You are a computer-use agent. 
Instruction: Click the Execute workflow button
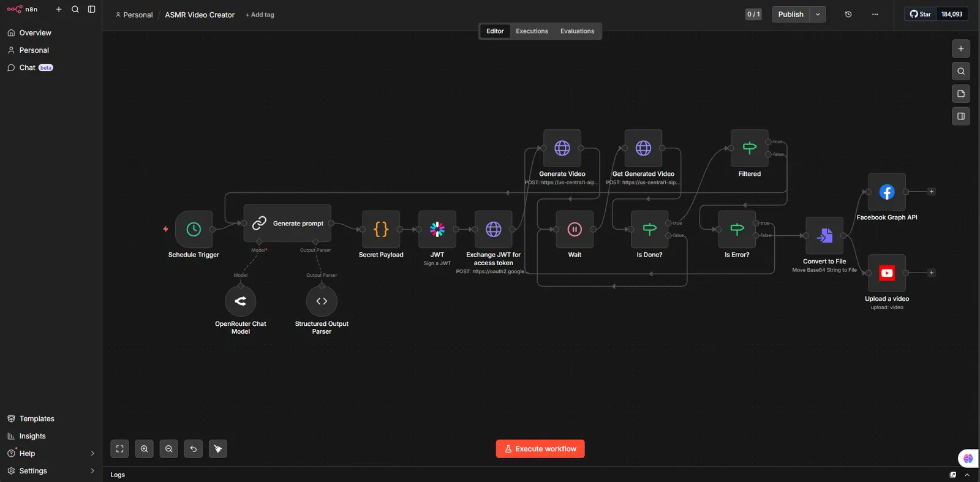(540, 449)
